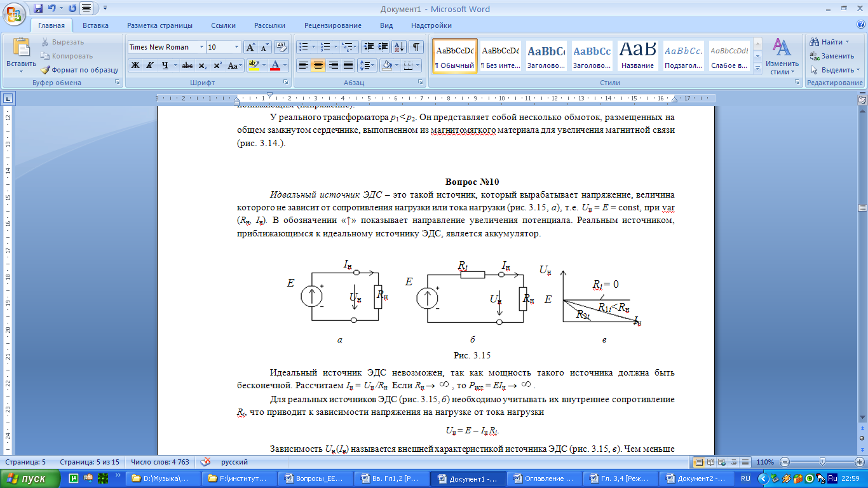
Task: Open Word Help question mark icon
Action: point(860,24)
